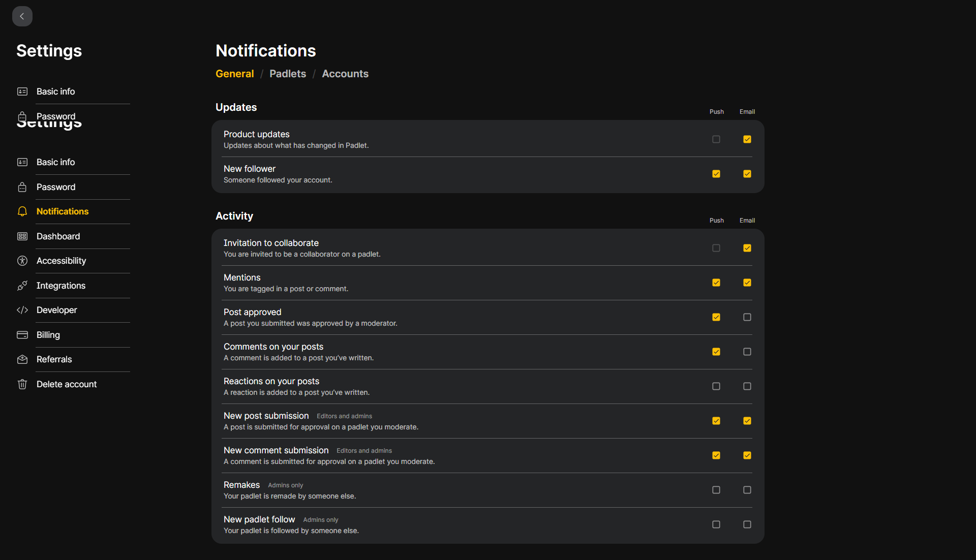Click the Notifications bell icon
This screenshot has width=976, height=560.
pos(22,211)
